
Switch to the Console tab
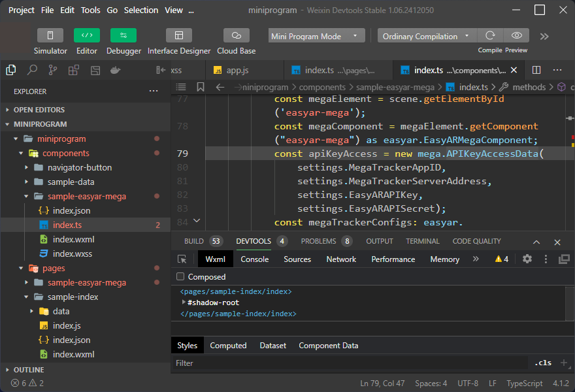(x=255, y=259)
